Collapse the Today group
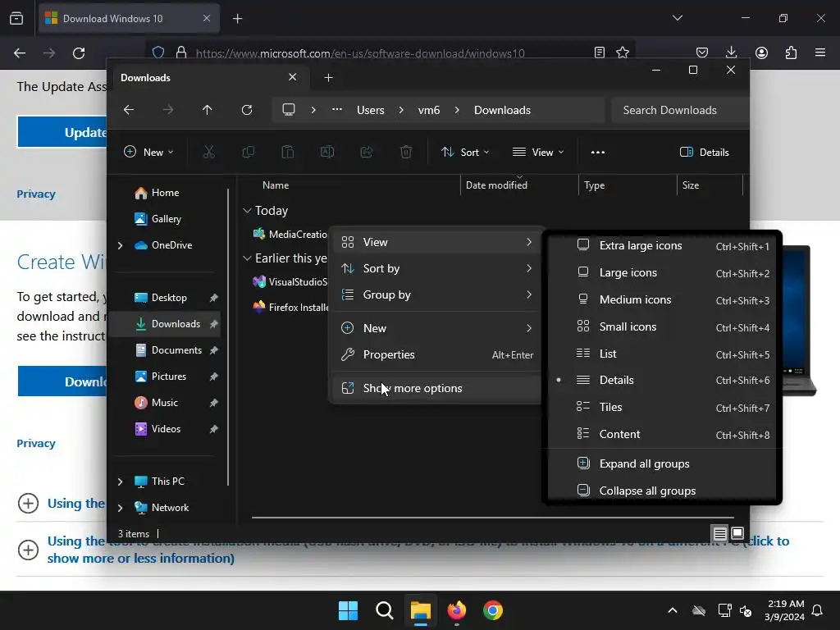840x630 pixels. (247, 211)
